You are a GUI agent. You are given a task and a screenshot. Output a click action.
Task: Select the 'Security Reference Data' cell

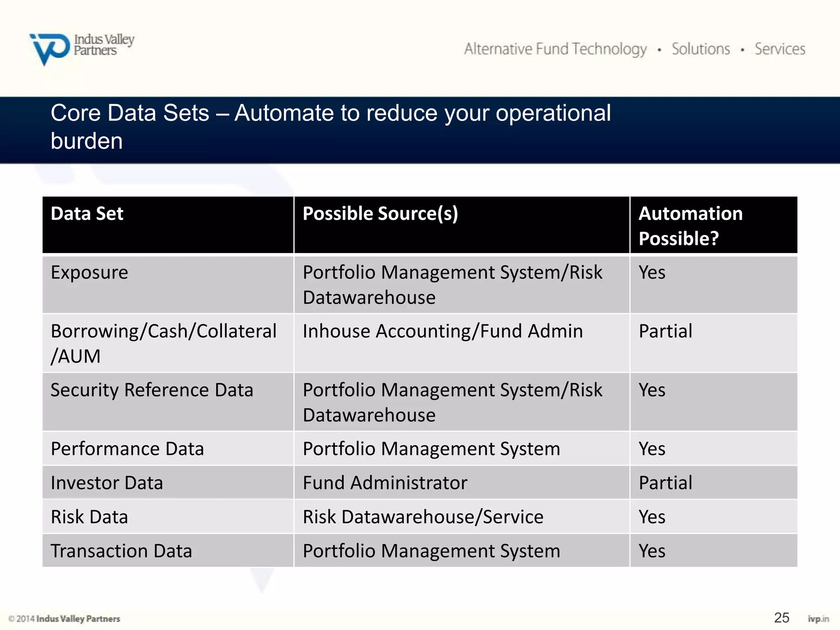[168, 402]
